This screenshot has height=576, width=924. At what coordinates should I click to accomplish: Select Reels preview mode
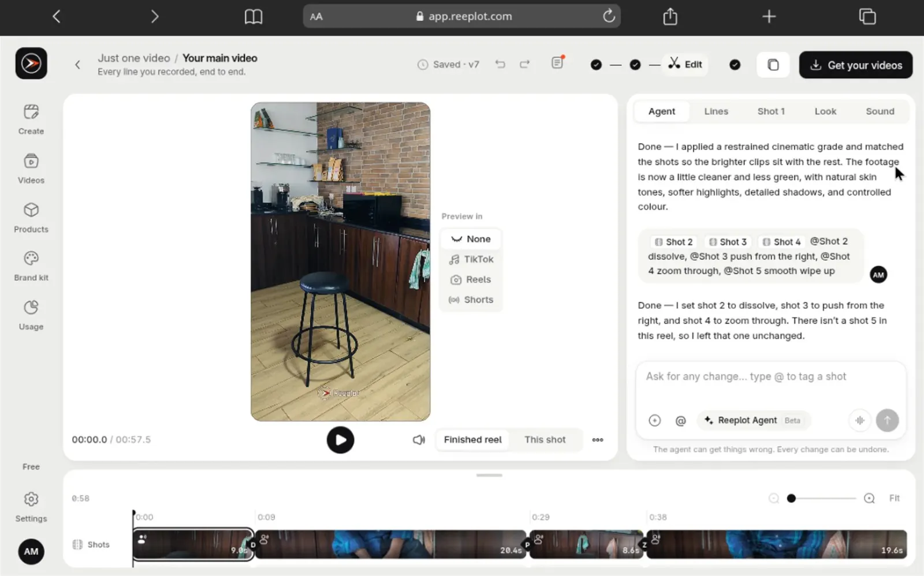pos(471,279)
